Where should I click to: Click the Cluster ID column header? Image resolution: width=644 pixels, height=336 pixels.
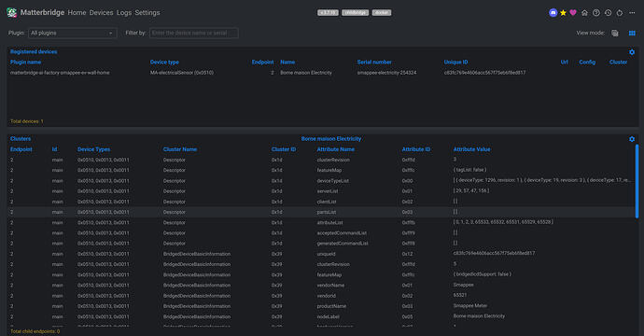click(x=284, y=149)
